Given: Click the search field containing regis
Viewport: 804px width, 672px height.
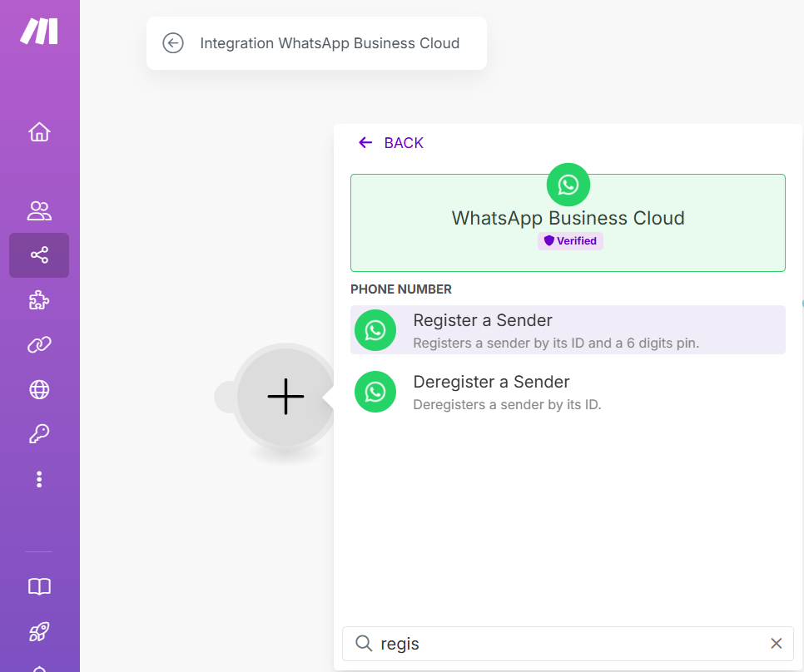Looking at the screenshot, I should coord(568,644).
